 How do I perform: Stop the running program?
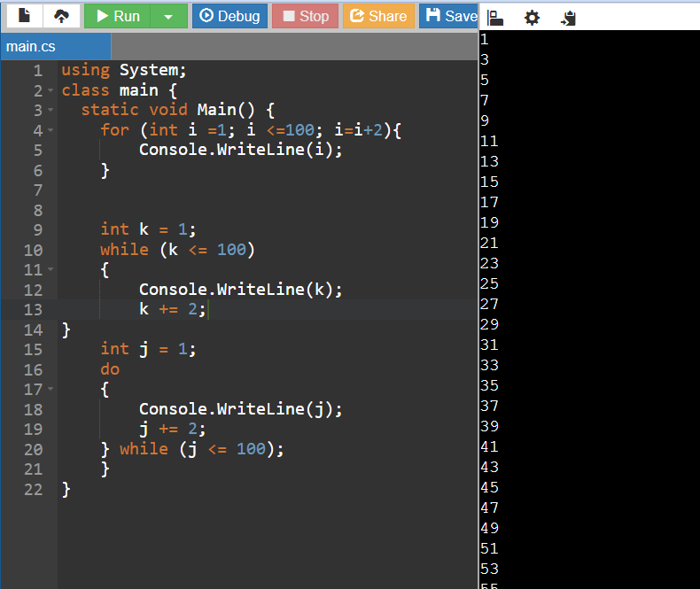pyautogui.click(x=306, y=16)
